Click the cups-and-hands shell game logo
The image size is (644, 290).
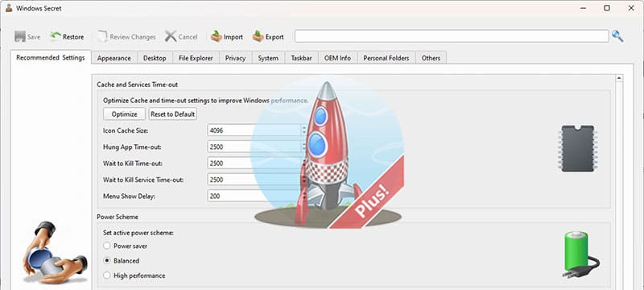[55, 253]
